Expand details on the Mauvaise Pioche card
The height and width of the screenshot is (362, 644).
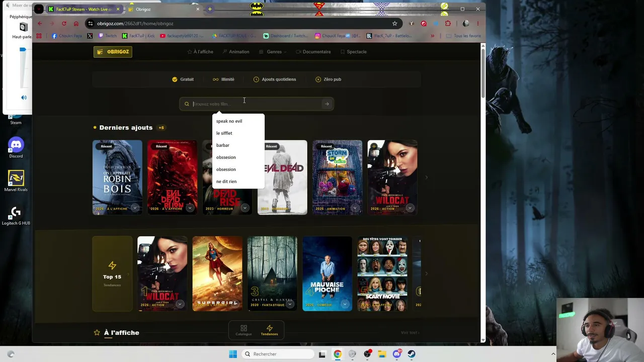[x=345, y=304]
